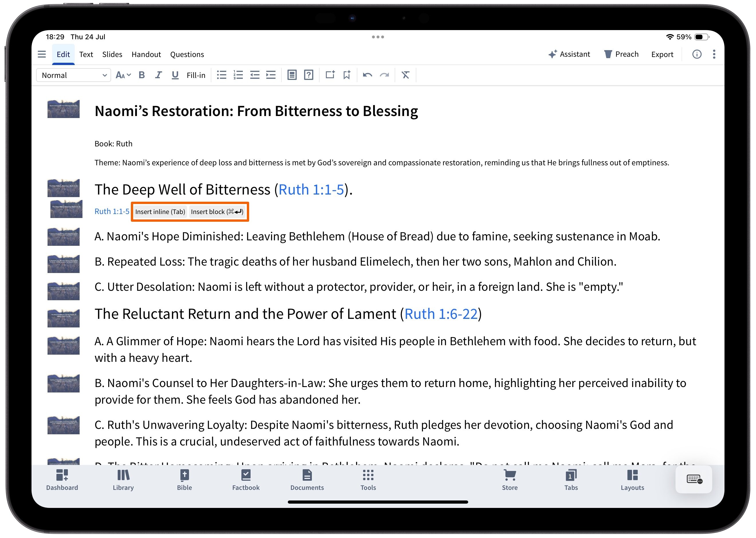Click the battery indicator in status bar
The width and height of the screenshot is (756, 538).
tap(702, 37)
